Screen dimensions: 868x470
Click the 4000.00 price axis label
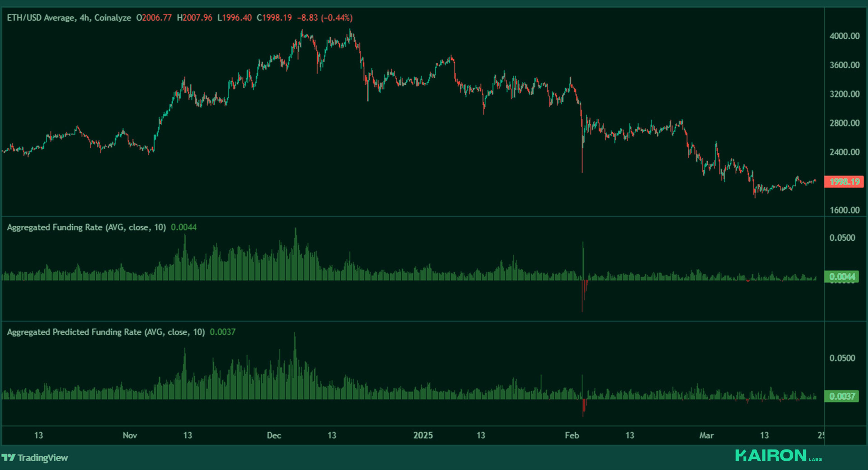(844, 36)
